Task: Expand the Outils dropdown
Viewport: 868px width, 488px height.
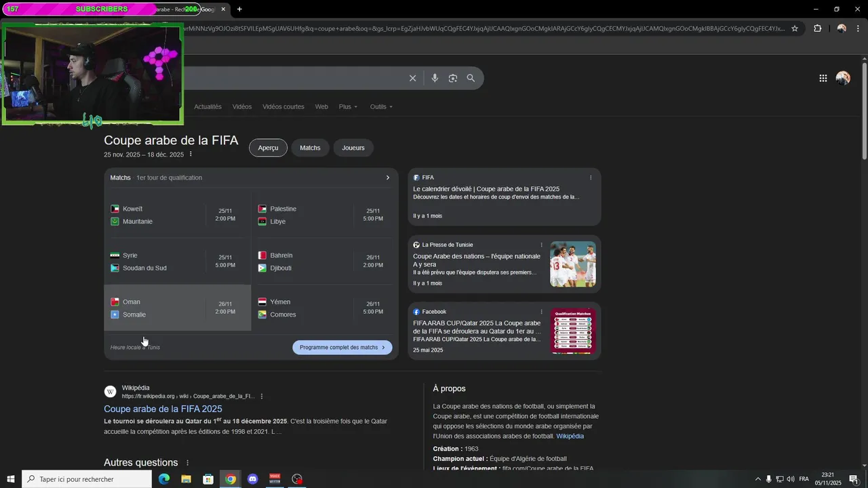Action: click(381, 106)
